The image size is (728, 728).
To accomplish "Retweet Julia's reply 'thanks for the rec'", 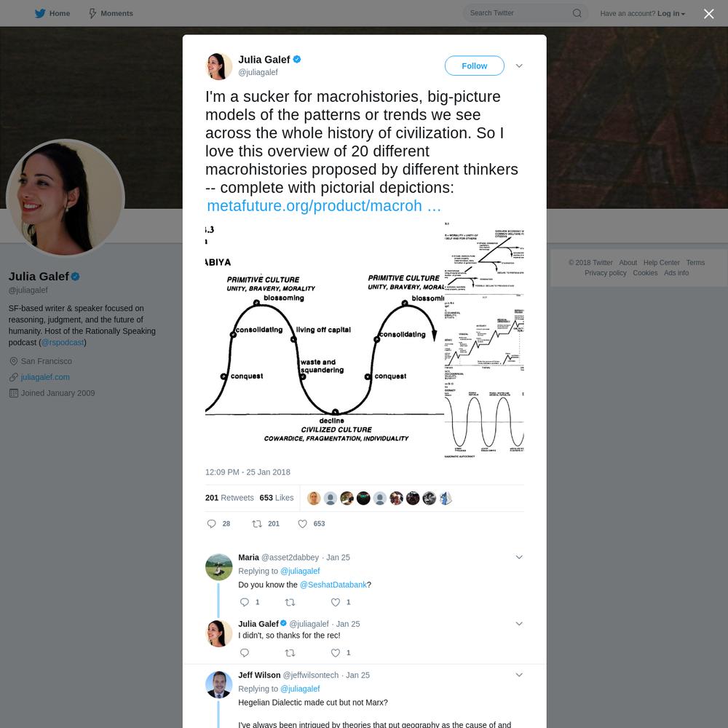I will tap(290, 653).
